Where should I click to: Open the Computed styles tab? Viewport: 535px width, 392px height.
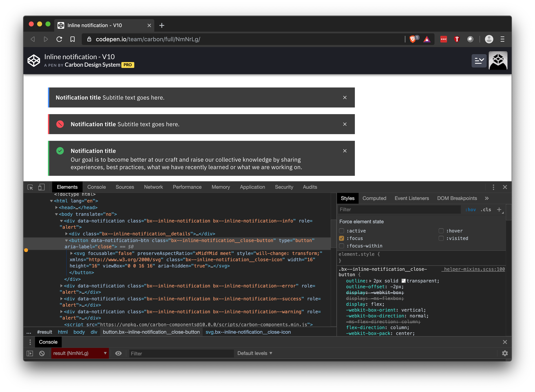coord(374,198)
